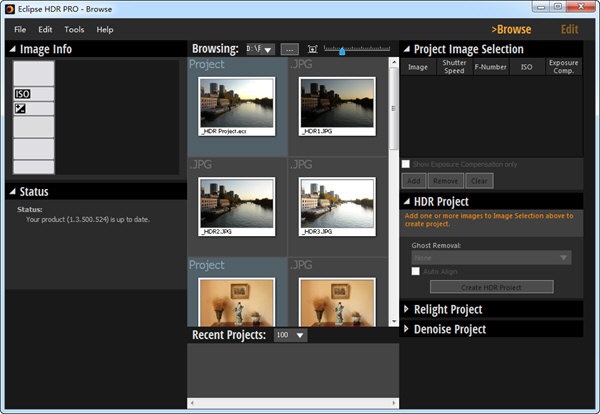The height and width of the screenshot is (414, 600).
Task: Click the ISO icon in Image Info
Action: pyautogui.click(x=22, y=94)
